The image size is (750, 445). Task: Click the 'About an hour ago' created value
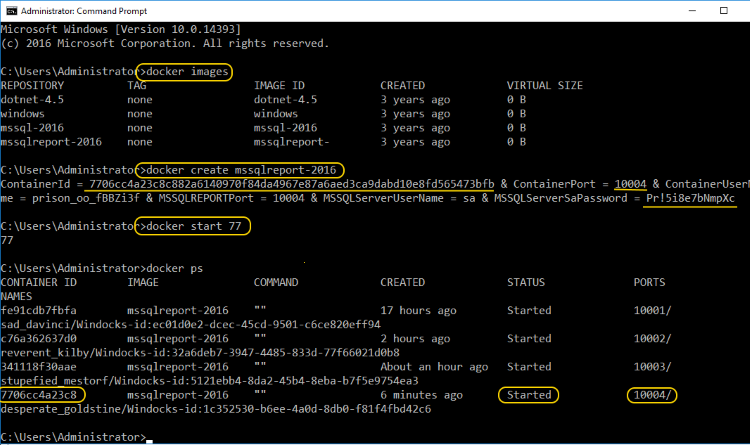coord(434,367)
